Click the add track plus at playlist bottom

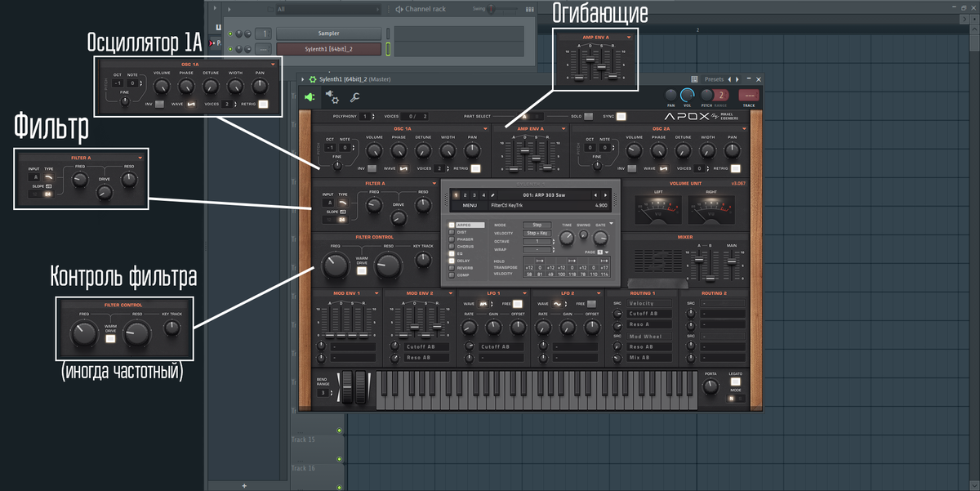coord(243,485)
